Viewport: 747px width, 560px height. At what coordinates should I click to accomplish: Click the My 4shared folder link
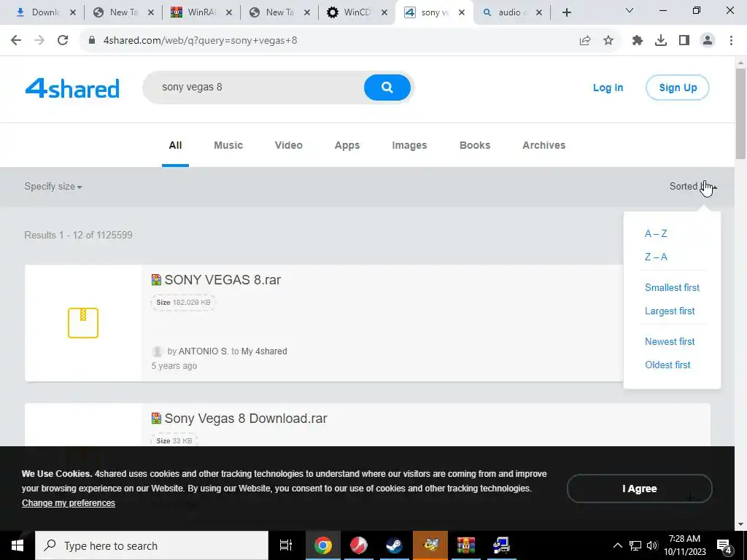[264, 351]
